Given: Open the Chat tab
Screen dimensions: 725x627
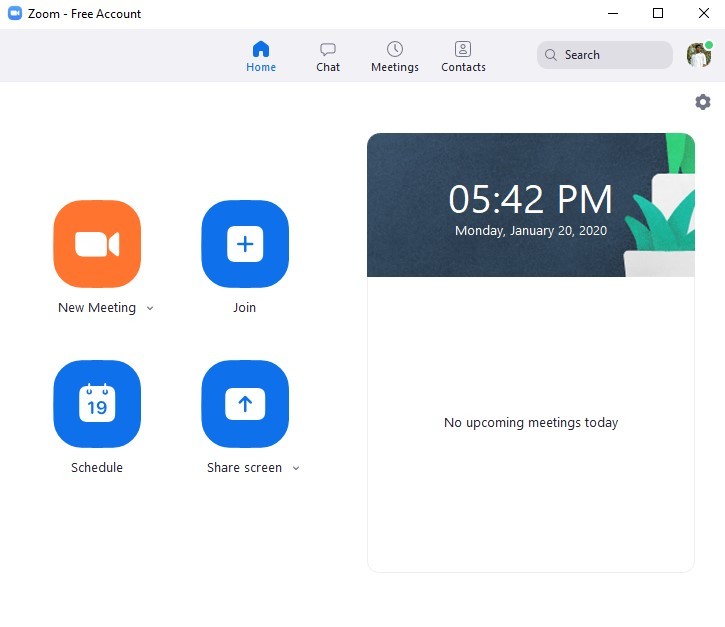Looking at the screenshot, I should 328,56.
